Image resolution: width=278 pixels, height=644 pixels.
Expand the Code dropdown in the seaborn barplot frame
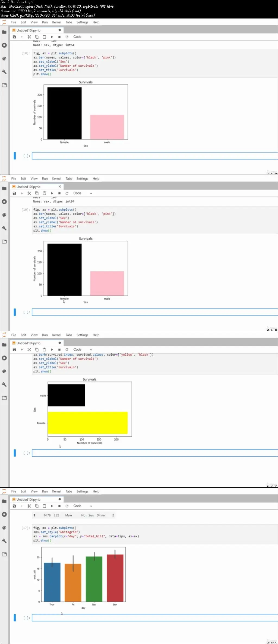click(83, 506)
